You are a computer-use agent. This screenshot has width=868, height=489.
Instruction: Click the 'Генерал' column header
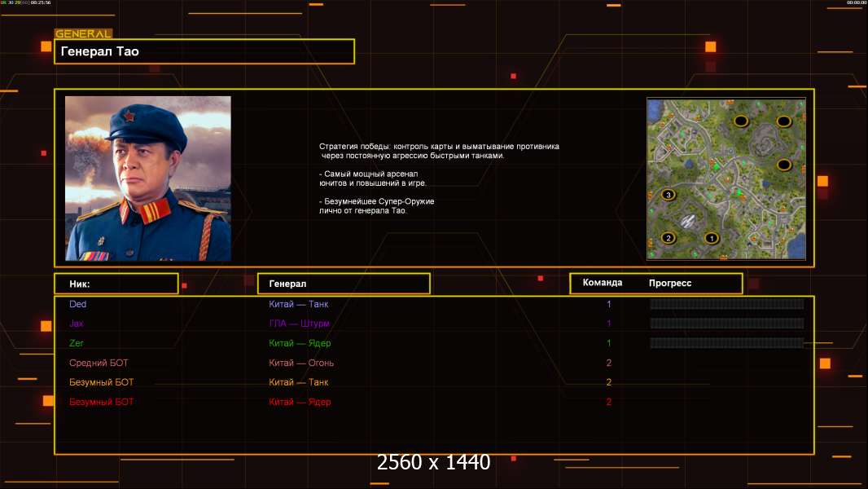tap(344, 284)
